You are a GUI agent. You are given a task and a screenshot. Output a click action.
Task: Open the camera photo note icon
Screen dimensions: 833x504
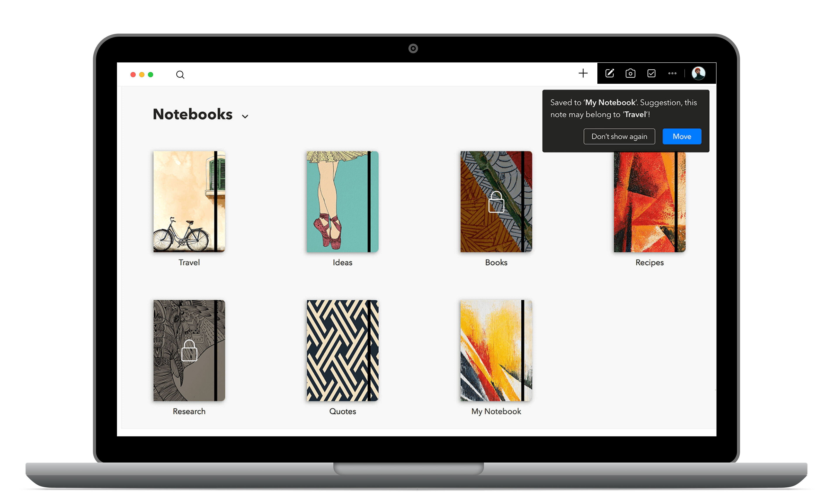[630, 73]
